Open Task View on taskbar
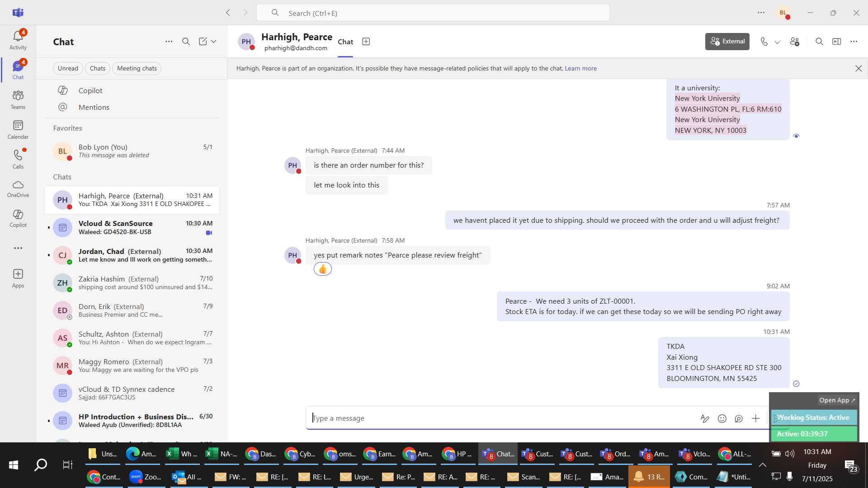 click(68, 465)
